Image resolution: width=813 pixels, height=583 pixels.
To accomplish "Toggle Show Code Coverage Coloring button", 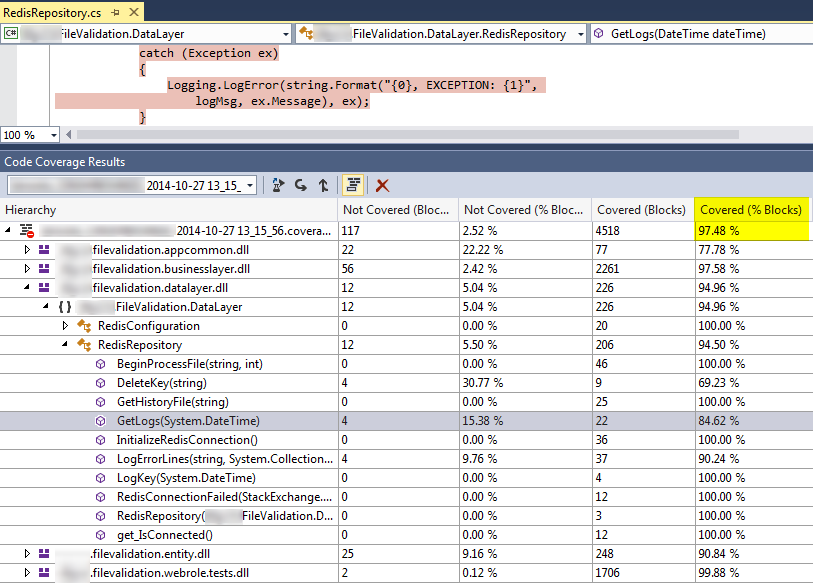I will pyautogui.click(x=353, y=185).
